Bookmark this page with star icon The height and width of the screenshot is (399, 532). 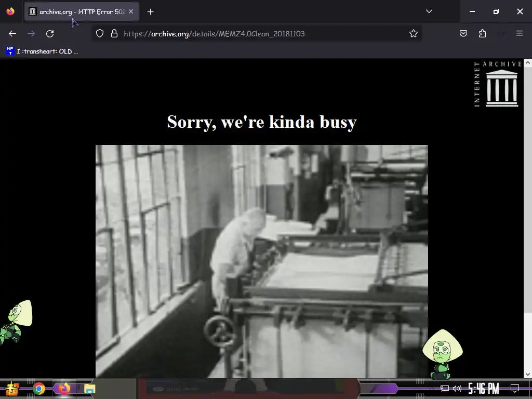(413, 34)
